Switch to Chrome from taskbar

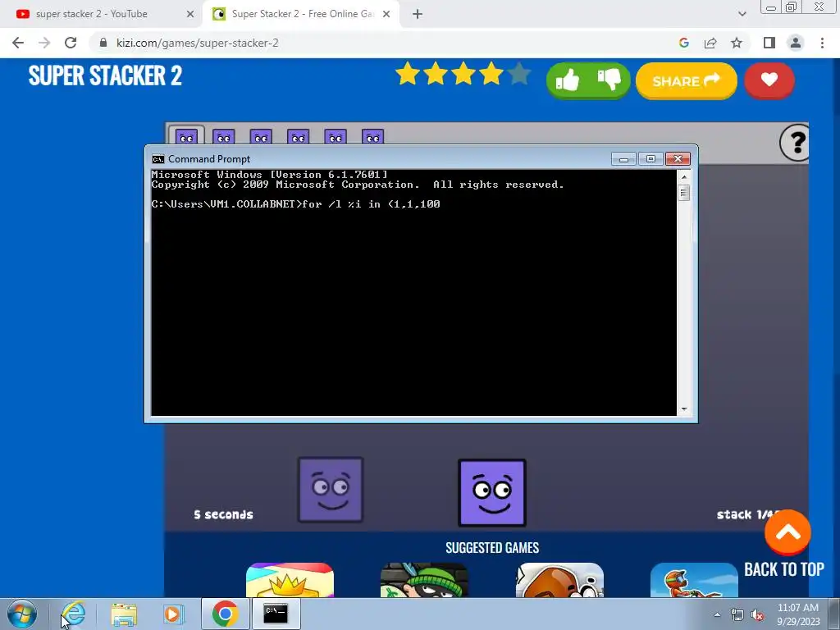225,614
